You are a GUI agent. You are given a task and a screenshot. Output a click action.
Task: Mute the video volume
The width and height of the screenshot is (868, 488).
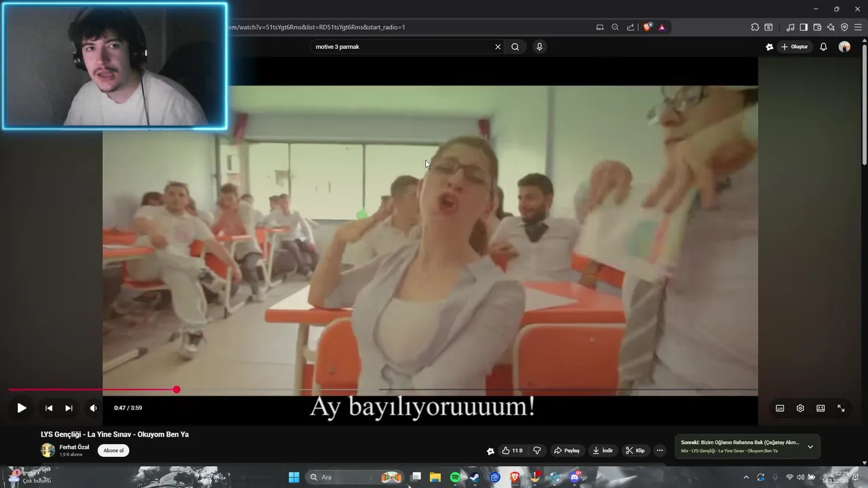coord(93,408)
